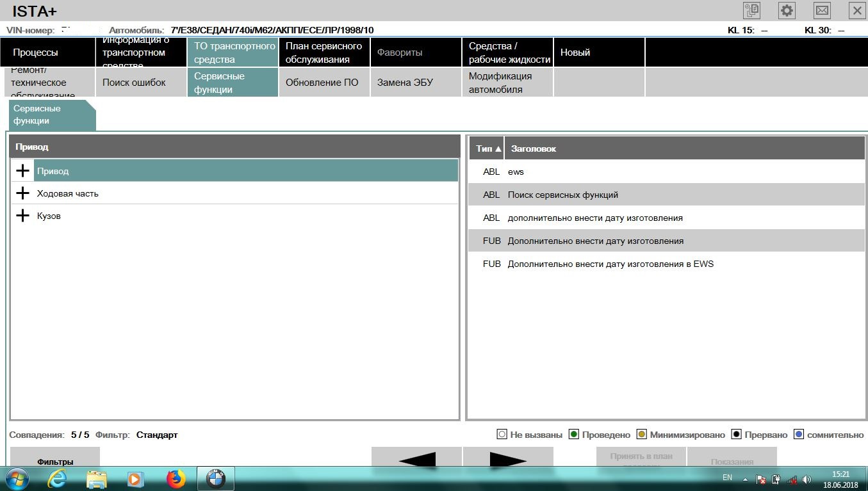Open the Модификация автомобиля subtab
The width and height of the screenshot is (868, 491).
point(507,83)
